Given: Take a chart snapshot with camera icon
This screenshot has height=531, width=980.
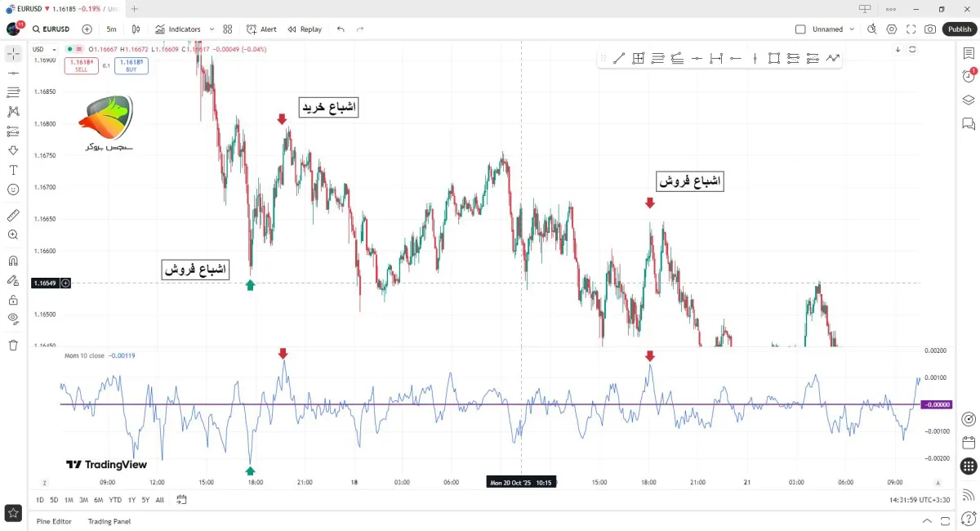Looking at the screenshot, I should (930, 29).
